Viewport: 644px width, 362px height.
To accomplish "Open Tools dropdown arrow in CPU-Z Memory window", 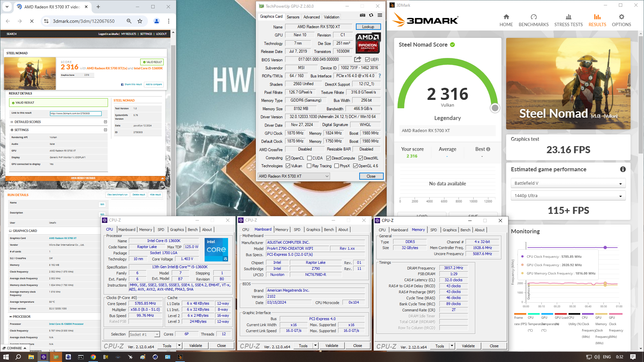I will (452, 346).
